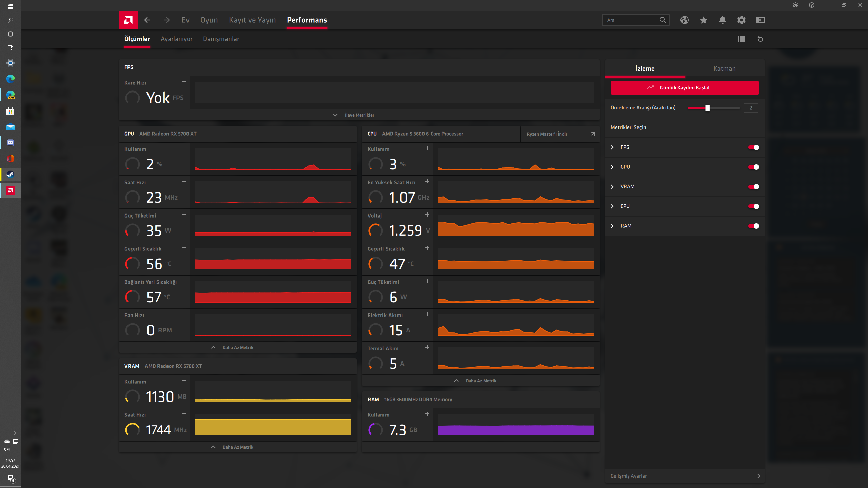868x488 pixels.
Task: Open Gelişmiş Ayarlar
Action: click(x=685, y=476)
